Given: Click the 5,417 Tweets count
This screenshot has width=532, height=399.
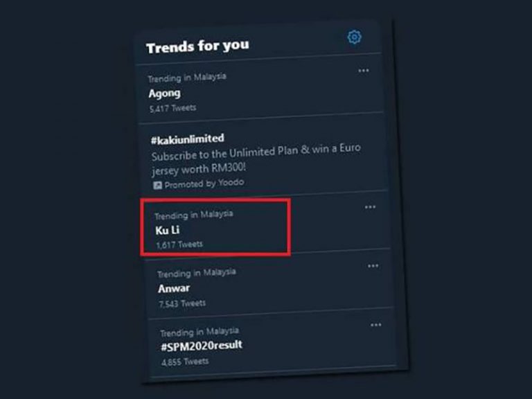Looking at the screenshot, I should pyautogui.click(x=172, y=108).
